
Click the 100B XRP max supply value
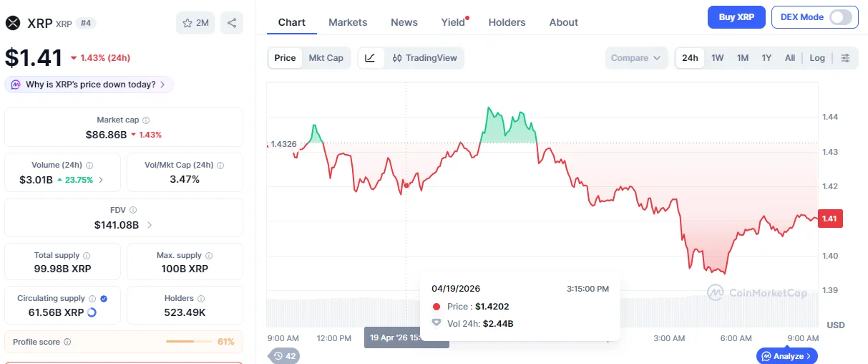tap(185, 269)
